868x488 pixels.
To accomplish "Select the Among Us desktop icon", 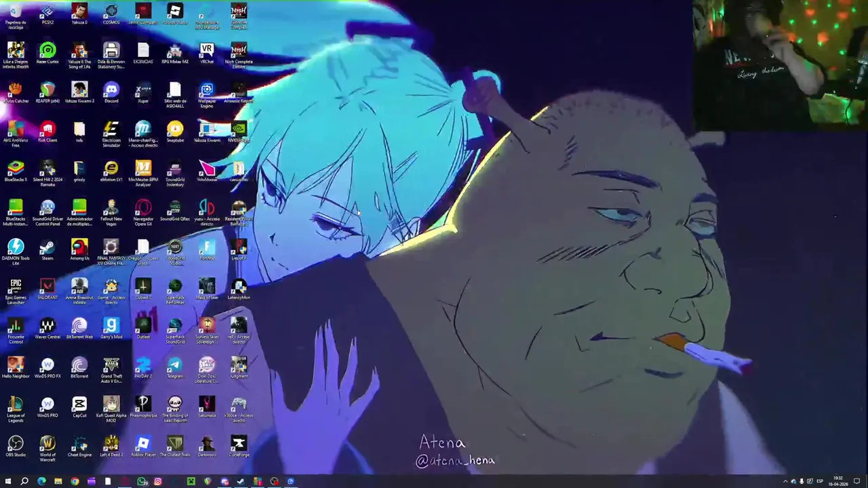I will pyautogui.click(x=79, y=251).
